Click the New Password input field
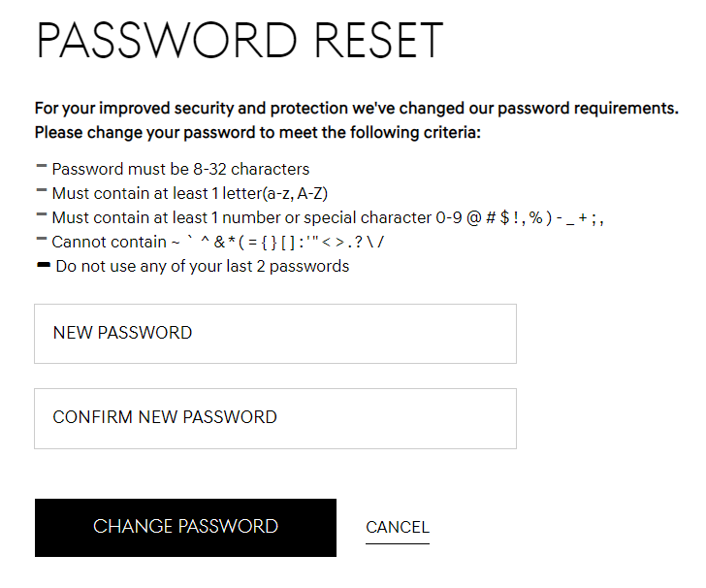This screenshot has height=588, width=706. click(274, 334)
